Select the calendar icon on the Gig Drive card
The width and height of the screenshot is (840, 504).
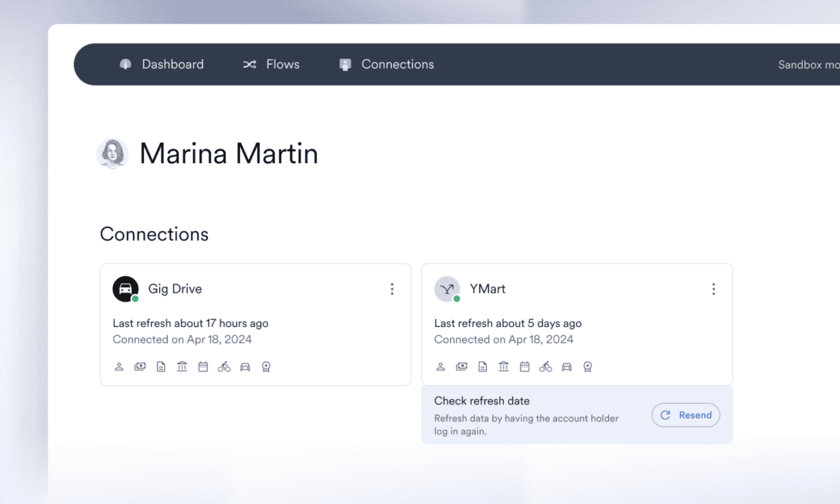tap(202, 366)
